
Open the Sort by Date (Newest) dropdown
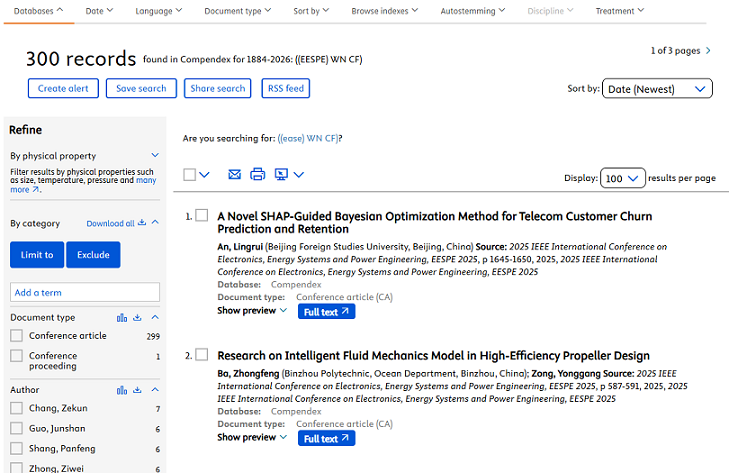(x=658, y=89)
